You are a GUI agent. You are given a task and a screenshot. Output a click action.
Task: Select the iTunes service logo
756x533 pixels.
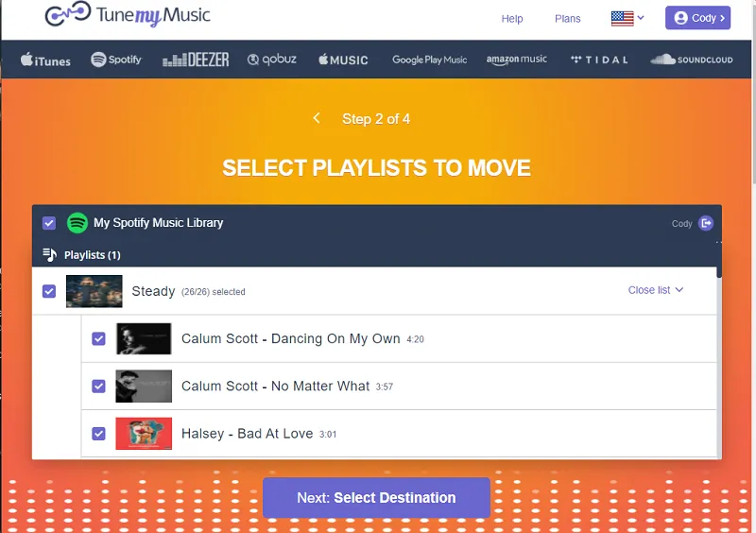pyautogui.click(x=45, y=60)
